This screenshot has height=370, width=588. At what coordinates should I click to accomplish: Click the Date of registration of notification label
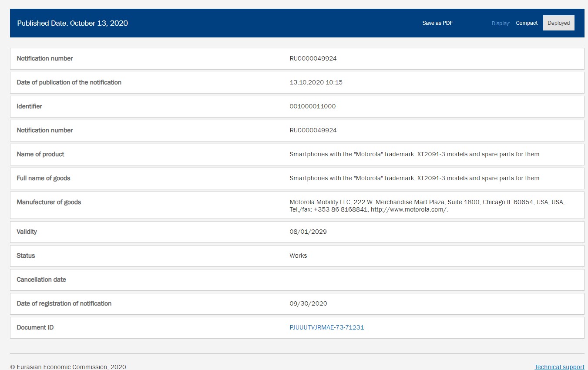(x=64, y=303)
